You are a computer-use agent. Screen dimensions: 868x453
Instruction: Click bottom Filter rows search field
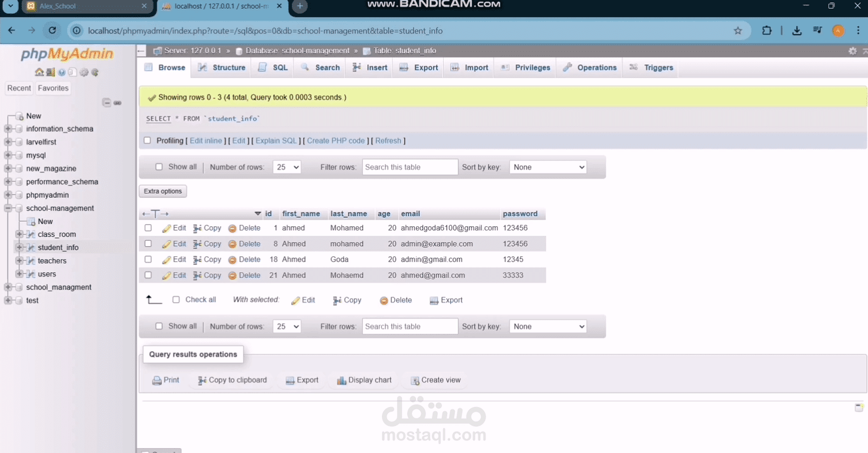[410, 326]
